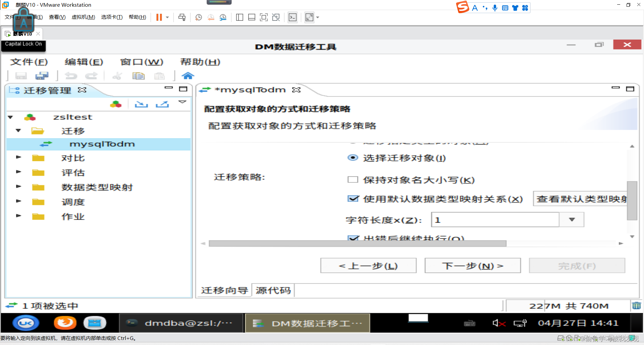Image resolution: width=644 pixels, height=345 pixels.
Task: Open the VMware 查看(V) menu
Action: click(57, 17)
